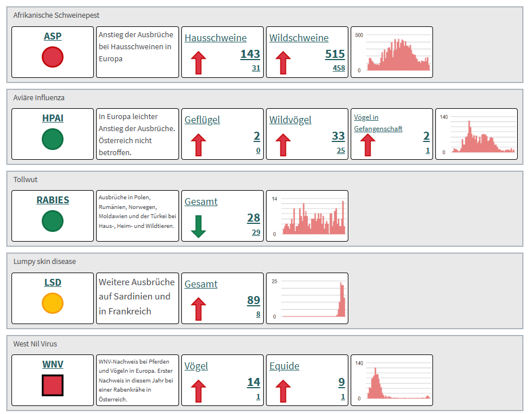Open the Wildschweine category link
The image size is (532, 414).
pyautogui.click(x=299, y=38)
